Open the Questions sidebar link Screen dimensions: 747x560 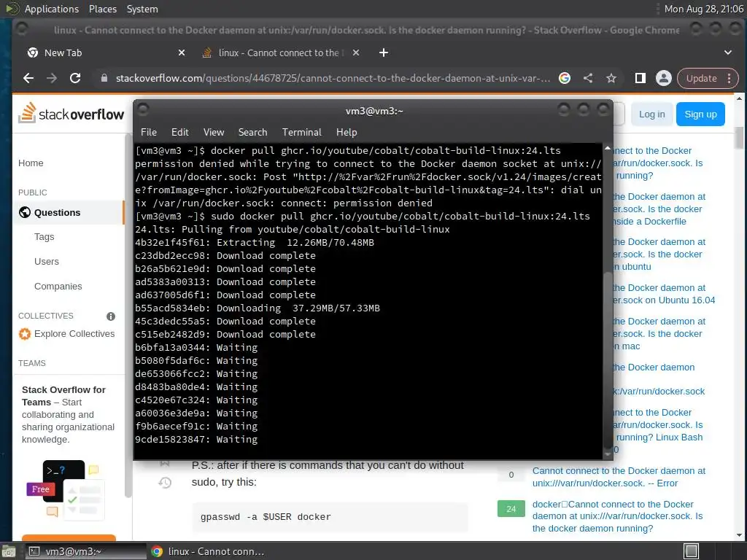point(57,212)
